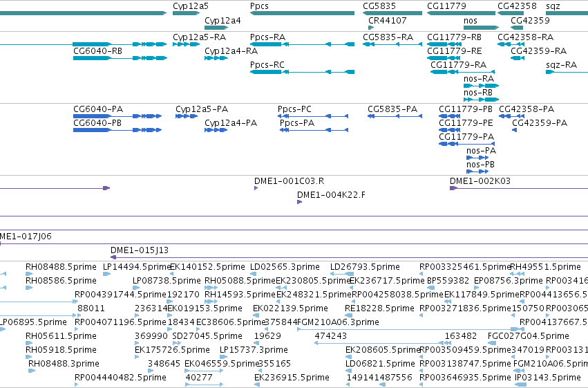Click the CG6040-PB protein label
This screenshot has width=588, height=388.
(x=97, y=123)
